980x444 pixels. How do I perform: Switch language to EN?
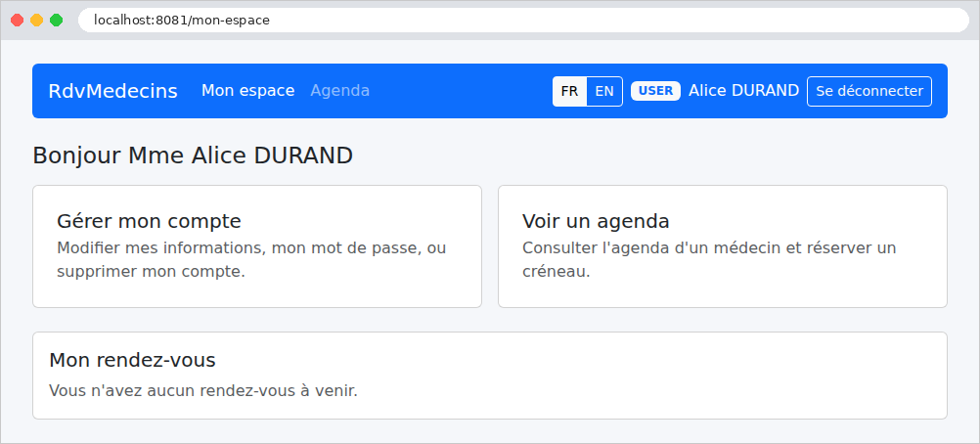pos(604,91)
